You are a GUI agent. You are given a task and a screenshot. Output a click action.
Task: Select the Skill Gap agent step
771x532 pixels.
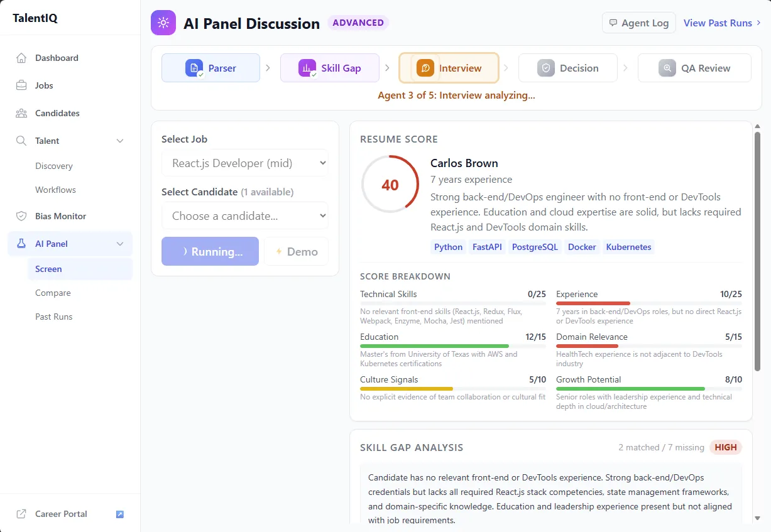[x=330, y=68]
